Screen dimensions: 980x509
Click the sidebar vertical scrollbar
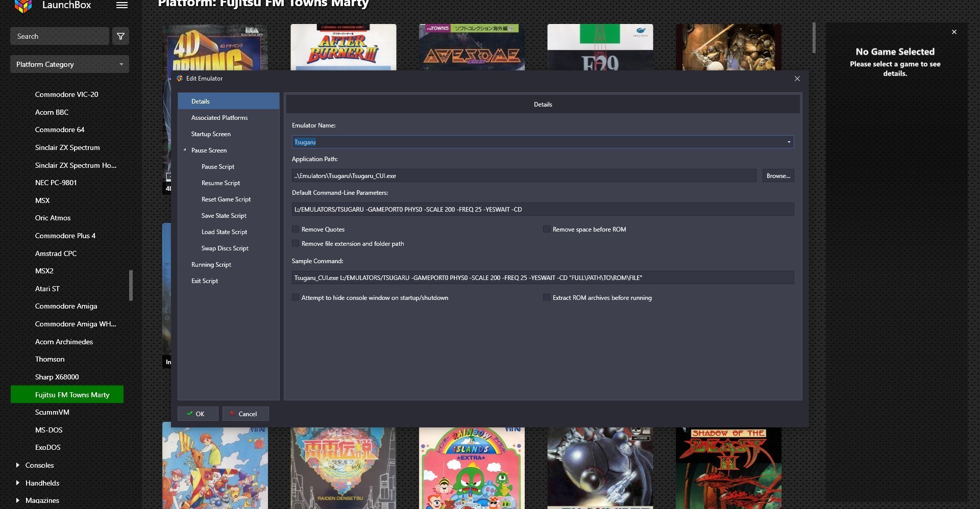[131, 286]
